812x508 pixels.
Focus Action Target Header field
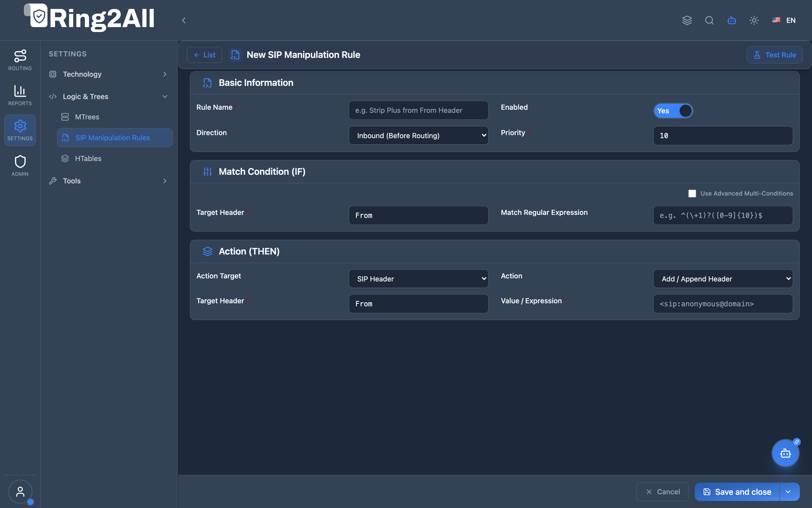418,304
